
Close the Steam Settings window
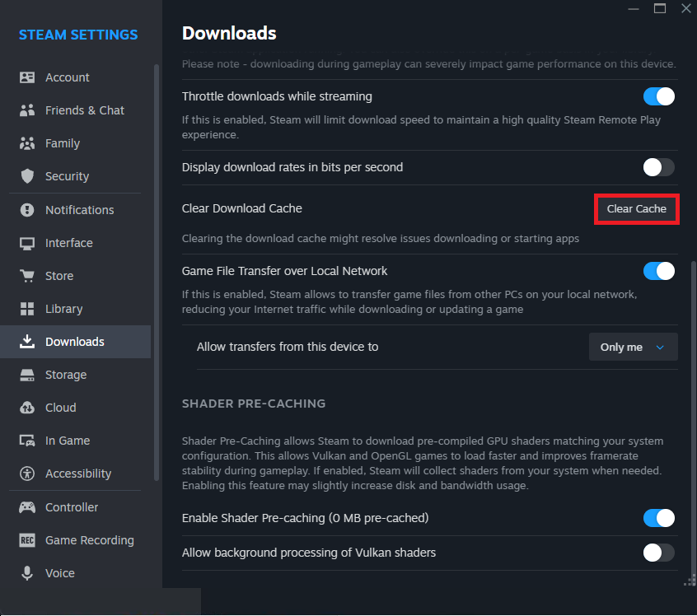tap(686, 8)
